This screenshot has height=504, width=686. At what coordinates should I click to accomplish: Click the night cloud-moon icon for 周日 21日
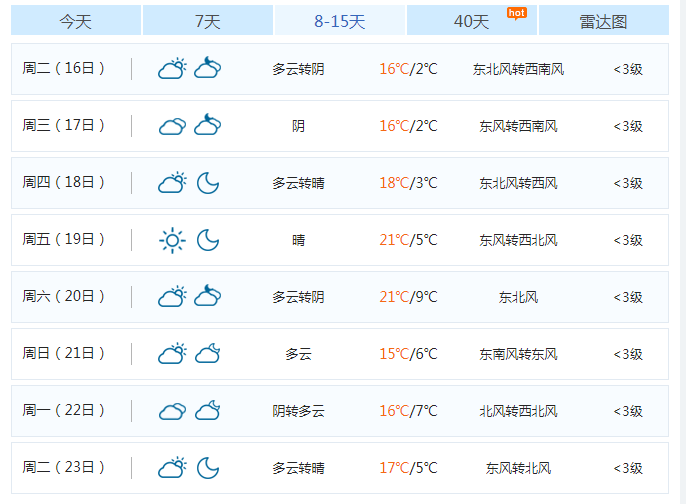[x=208, y=354]
